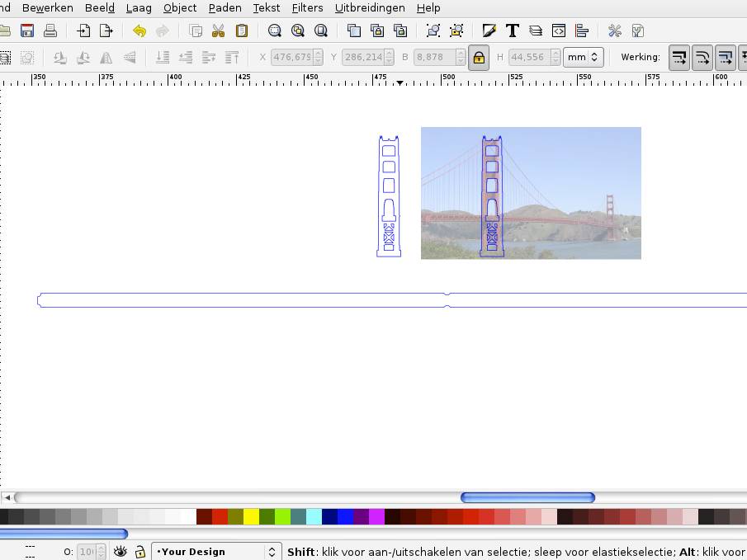
Task: Zoom to fit selection icon
Action: click(274, 31)
